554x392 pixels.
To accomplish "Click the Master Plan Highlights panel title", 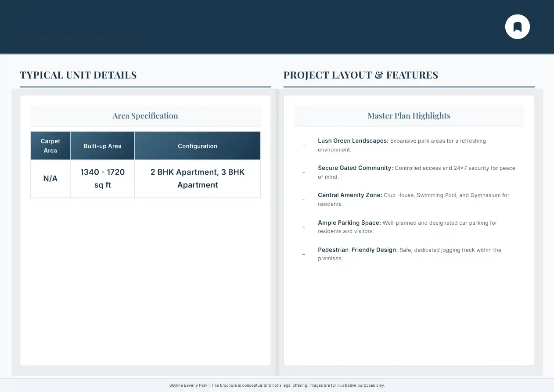I will click(x=409, y=116).
